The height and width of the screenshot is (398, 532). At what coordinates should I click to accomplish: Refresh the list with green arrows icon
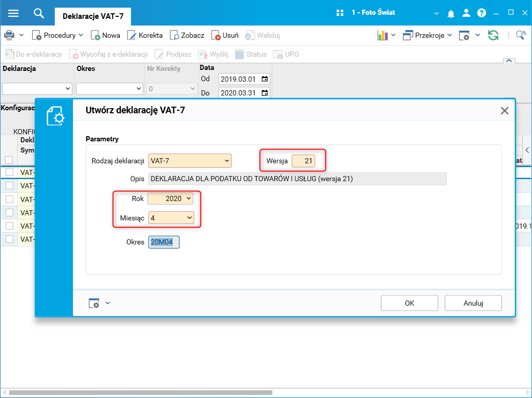point(493,35)
